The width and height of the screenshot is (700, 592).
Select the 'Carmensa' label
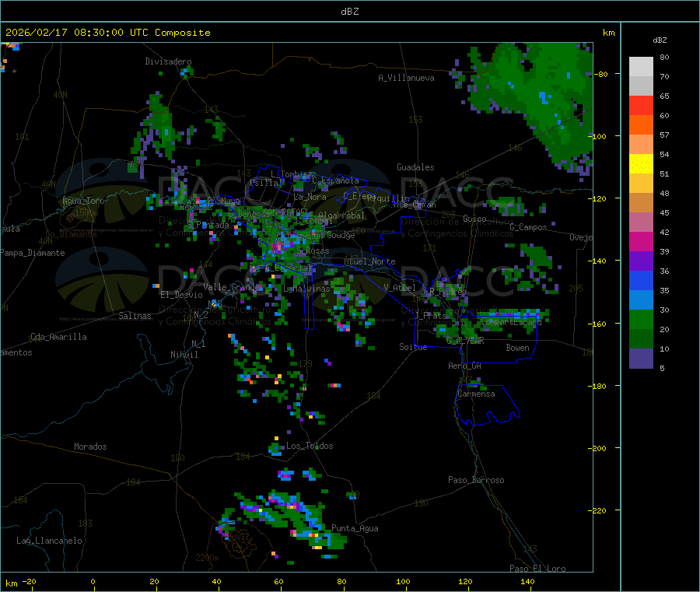coord(476,394)
